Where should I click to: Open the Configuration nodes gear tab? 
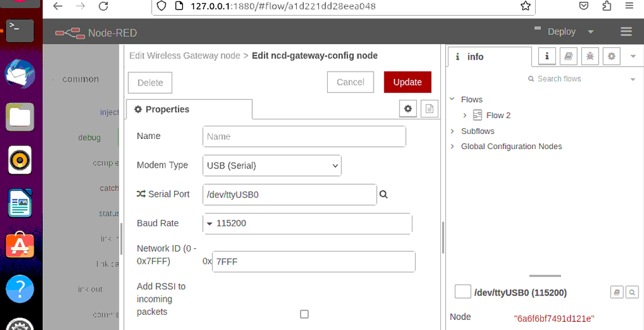pyautogui.click(x=611, y=57)
